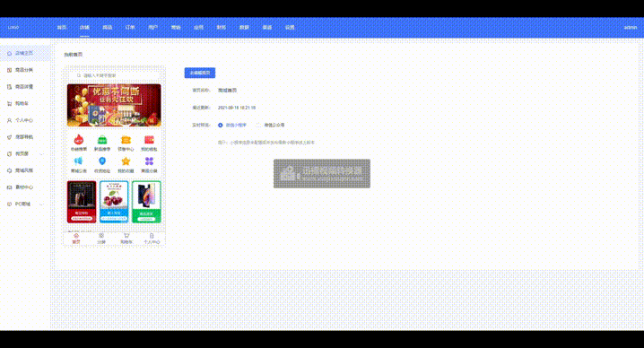The height and width of the screenshot is (348, 644).
Task: Open the 首页 tab in top navigation
Action: click(x=62, y=27)
